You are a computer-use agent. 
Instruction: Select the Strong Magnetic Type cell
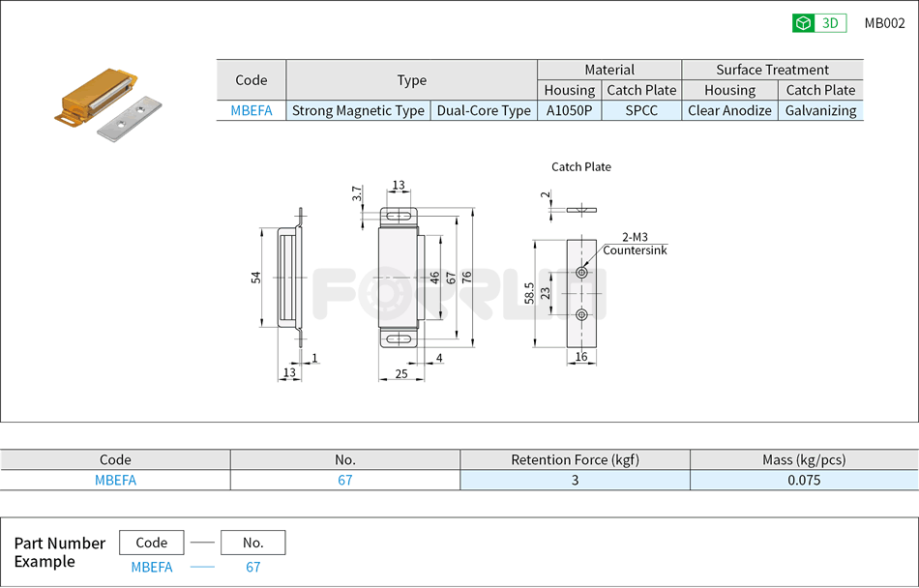coord(358,110)
